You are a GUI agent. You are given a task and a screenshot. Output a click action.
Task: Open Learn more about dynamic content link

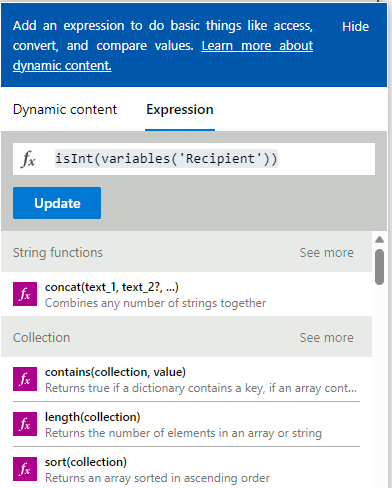tap(163, 55)
